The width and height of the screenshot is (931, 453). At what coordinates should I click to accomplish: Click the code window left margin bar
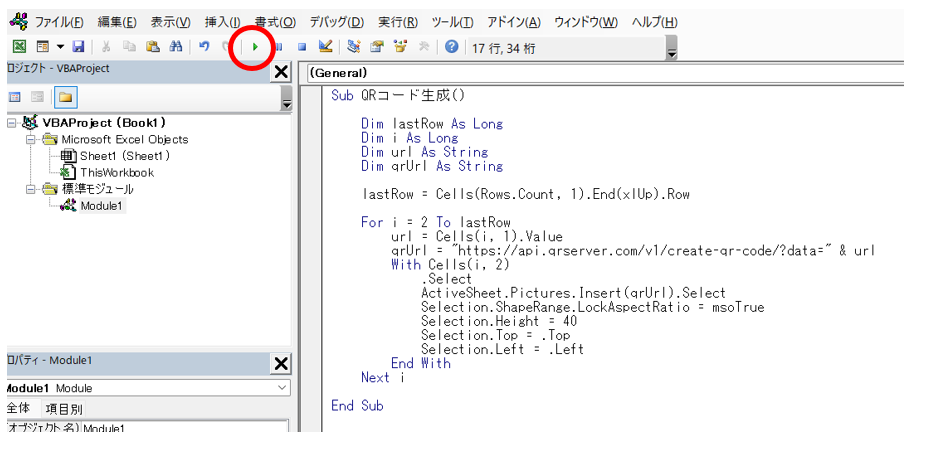[x=311, y=258]
